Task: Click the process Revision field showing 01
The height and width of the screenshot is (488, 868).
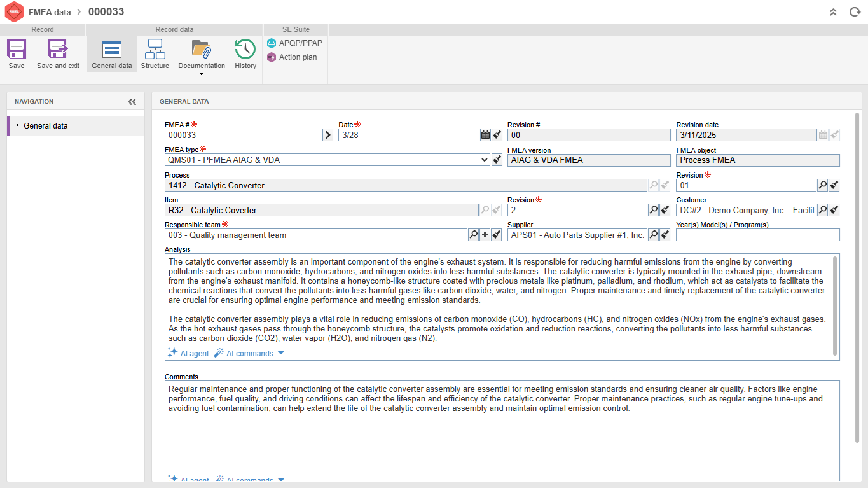Action: (x=747, y=185)
